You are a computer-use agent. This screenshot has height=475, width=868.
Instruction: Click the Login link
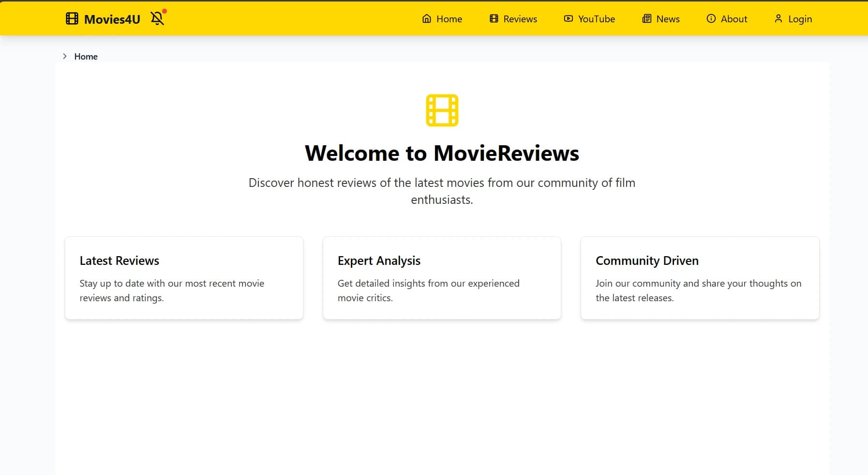pyautogui.click(x=800, y=18)
